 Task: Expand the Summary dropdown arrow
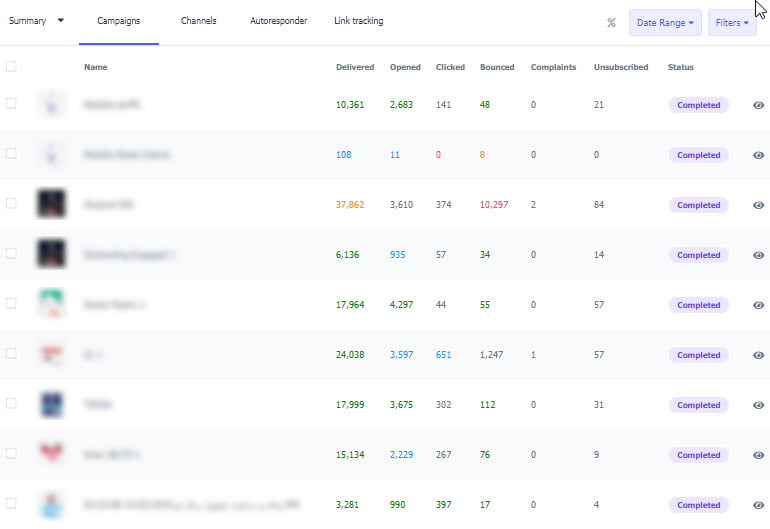click(x=60, y=21)
